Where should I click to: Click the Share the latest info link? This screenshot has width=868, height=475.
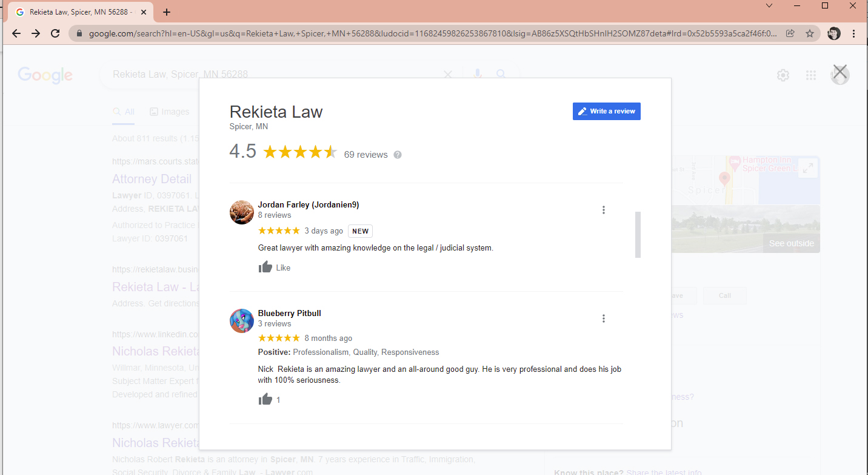664,473
